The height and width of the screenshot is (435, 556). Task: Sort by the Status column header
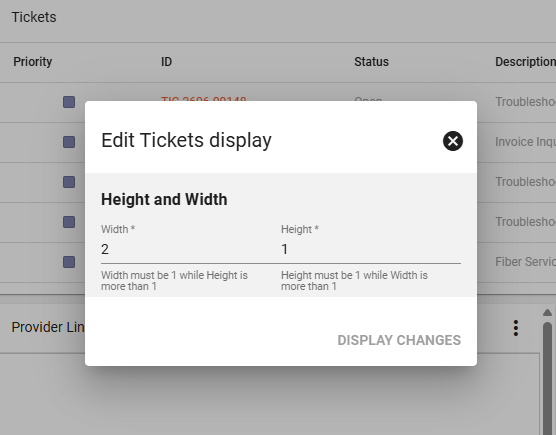coord(371,62)
